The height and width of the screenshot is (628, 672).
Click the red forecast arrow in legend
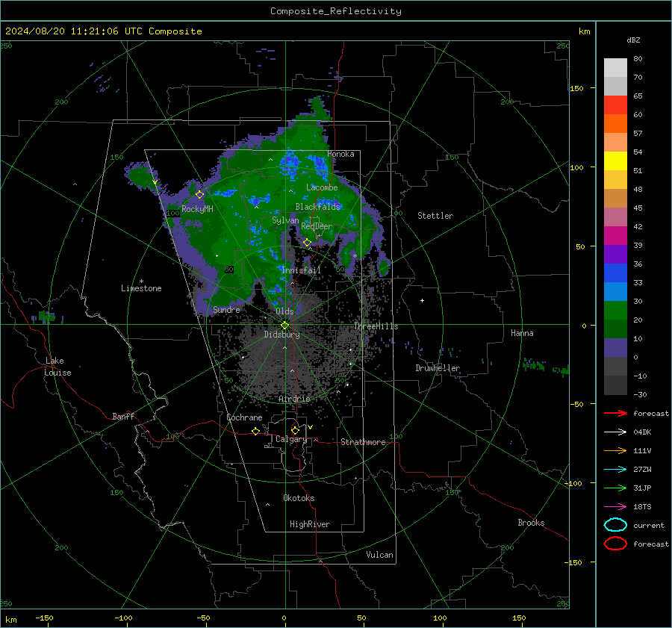coord(615,413)
